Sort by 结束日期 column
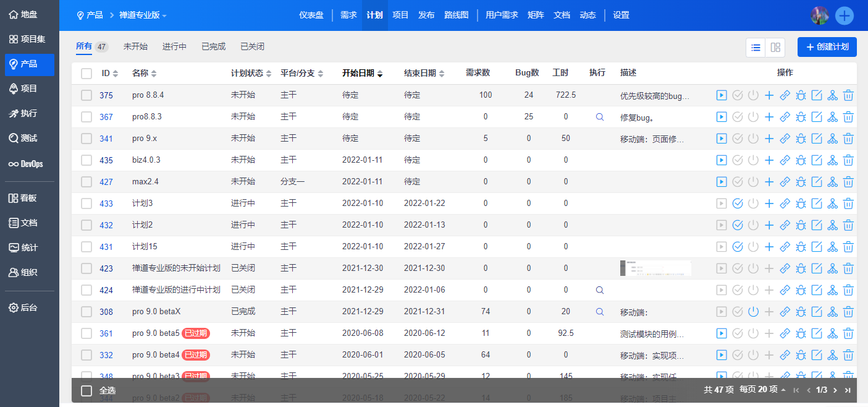Screen dimensions: 868x407 pyautogui.click(x=424, y=74)
